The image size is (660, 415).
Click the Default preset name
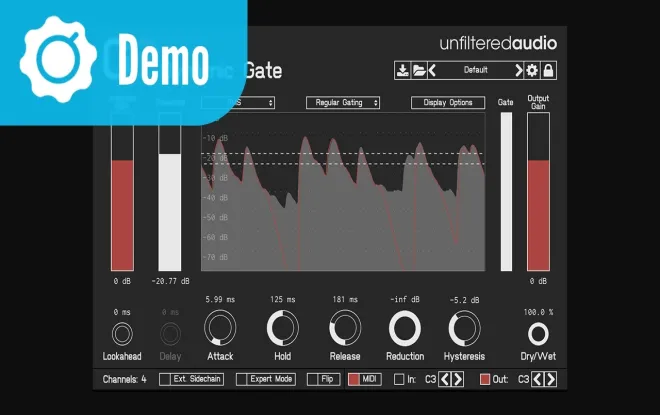pos(476,70)
